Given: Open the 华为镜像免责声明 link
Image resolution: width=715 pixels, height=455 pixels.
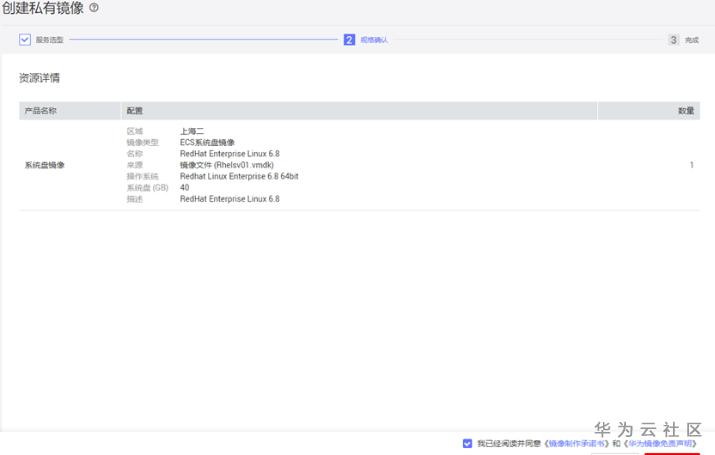Looking at the screenshot, I should click(660, 443).
